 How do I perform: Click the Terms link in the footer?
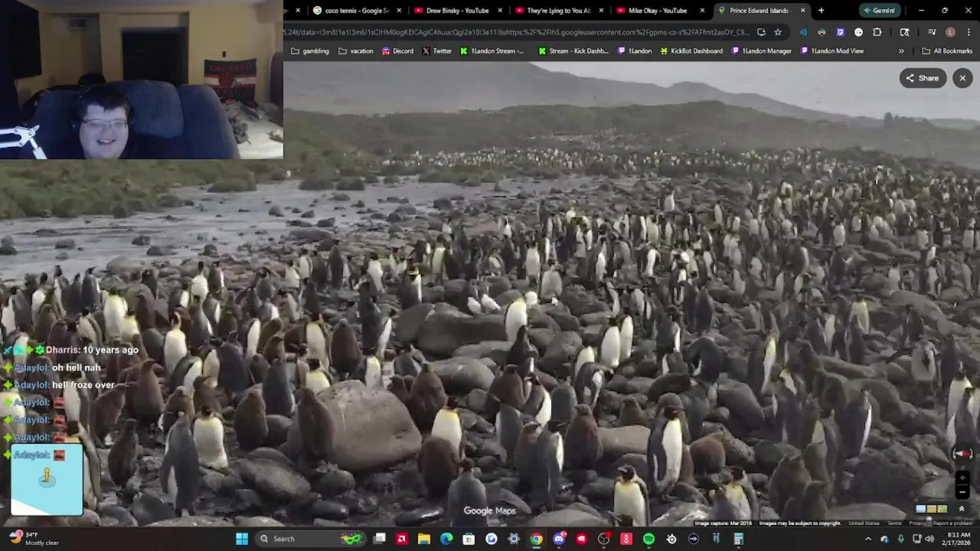point(894,523)
